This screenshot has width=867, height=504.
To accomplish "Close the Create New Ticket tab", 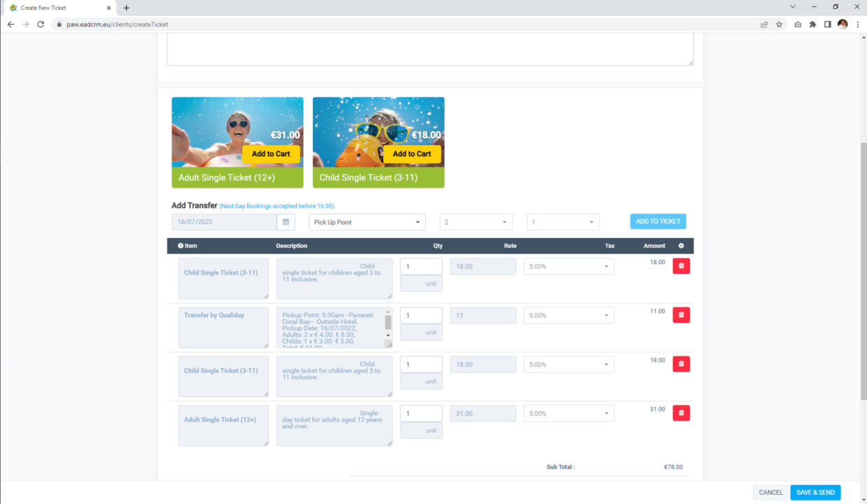I will (x=108, y=8).
